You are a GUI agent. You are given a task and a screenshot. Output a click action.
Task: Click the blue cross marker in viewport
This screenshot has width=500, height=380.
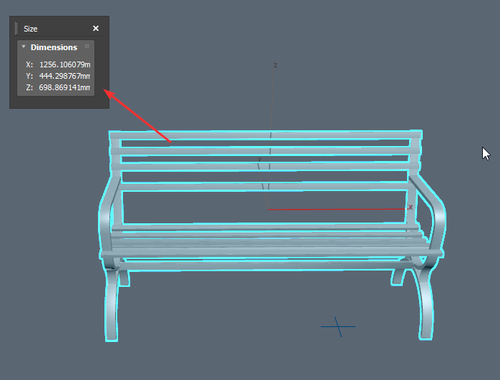pyautogui.click(x=338, y=327)
